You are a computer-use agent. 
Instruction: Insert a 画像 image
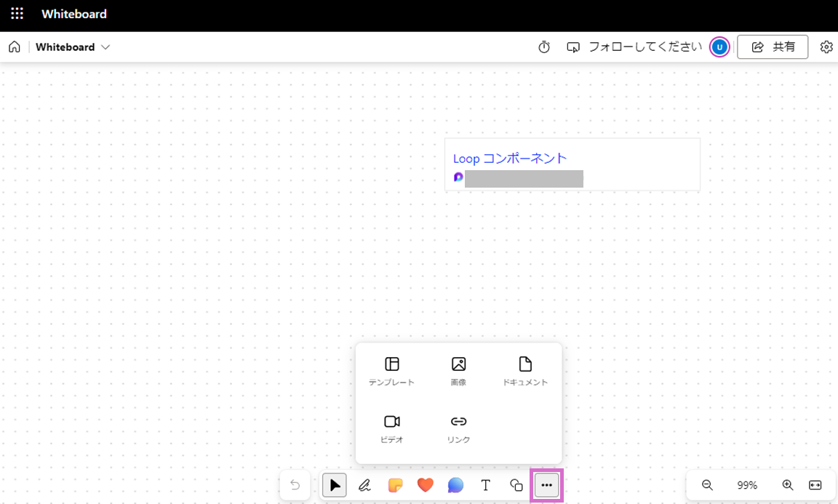click(458, 371)
